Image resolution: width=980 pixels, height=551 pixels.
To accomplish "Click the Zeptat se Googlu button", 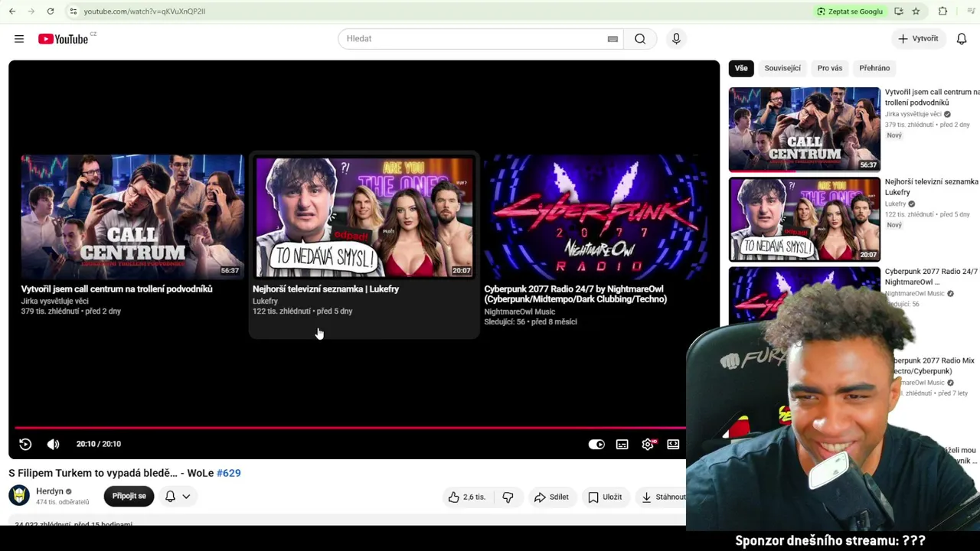I will click(850, 11).
